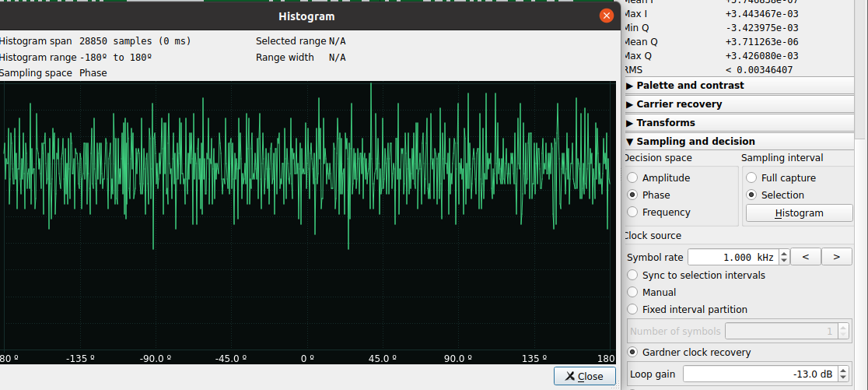Increase symbol rate with the > button

(836, 257)
